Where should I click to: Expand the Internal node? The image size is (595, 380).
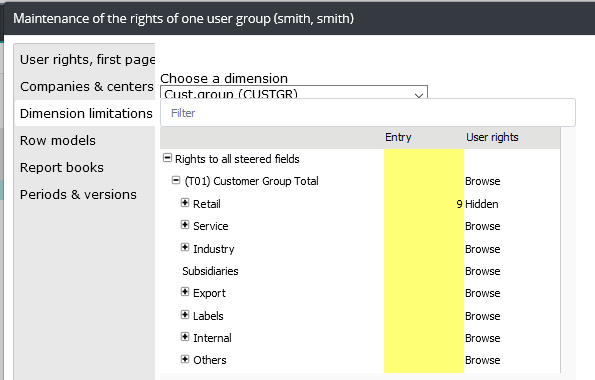pos(185,336)
